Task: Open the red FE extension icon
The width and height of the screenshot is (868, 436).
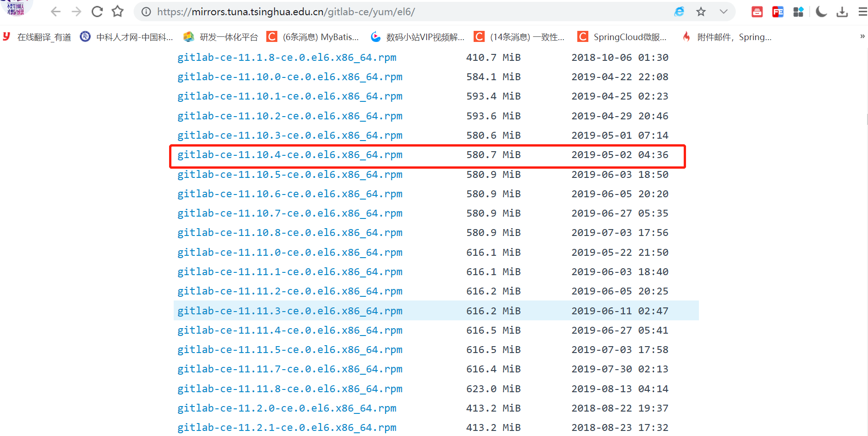Action: click(x=778, y=12)
